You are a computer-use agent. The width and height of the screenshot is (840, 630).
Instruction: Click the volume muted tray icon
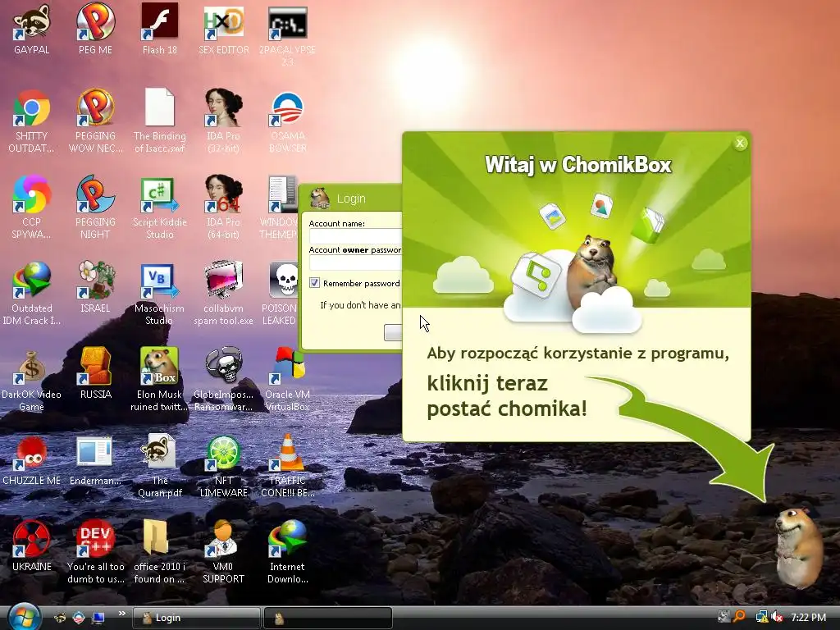pyautogui.click(x=777, y=617)
